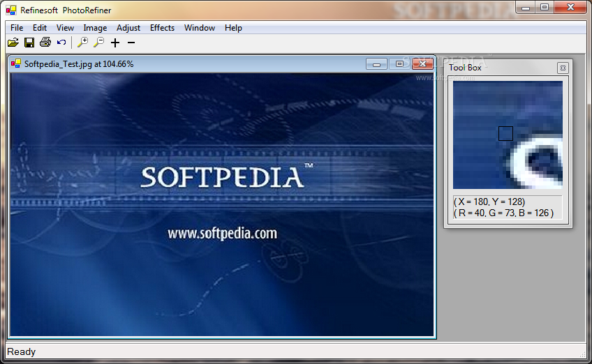Open the Edit menu

pyautogui.click(x=40, y=28)
